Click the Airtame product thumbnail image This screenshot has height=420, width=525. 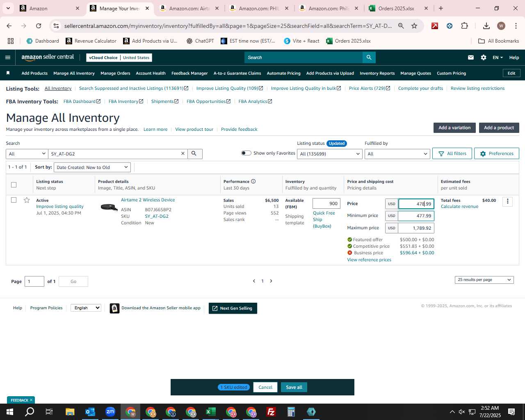109,207
